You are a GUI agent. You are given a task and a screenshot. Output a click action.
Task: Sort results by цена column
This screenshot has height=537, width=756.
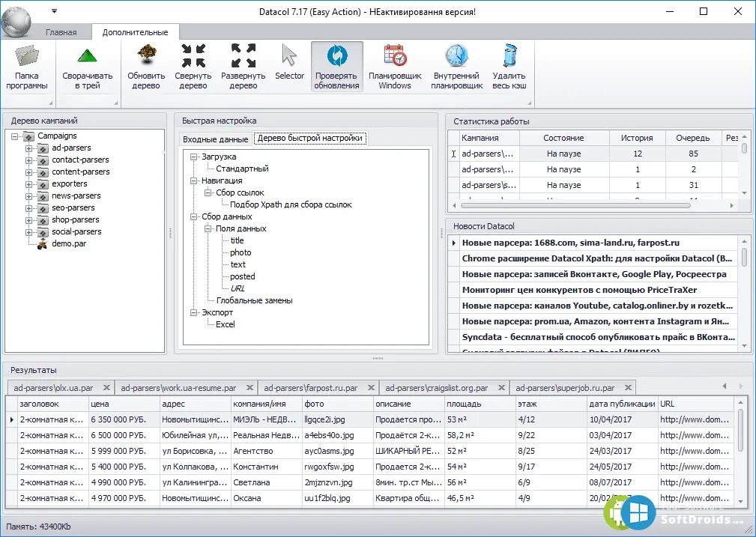click(124, 404)
